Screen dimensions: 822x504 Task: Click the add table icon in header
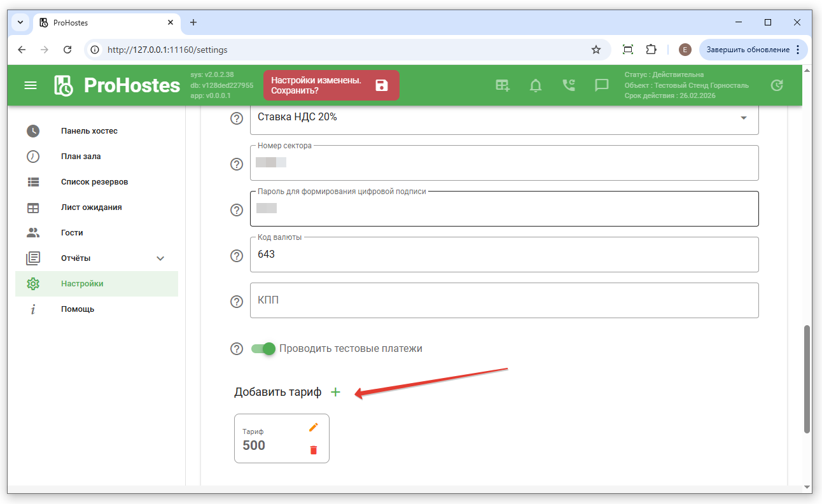[503, 85]
